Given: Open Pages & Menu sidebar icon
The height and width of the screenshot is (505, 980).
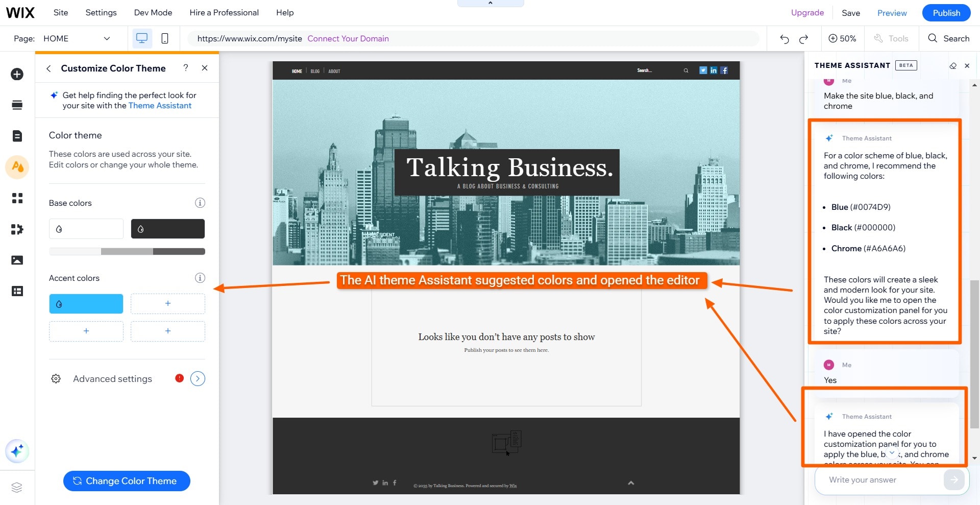Looking at the screenshot, I should tap(17, 136).
